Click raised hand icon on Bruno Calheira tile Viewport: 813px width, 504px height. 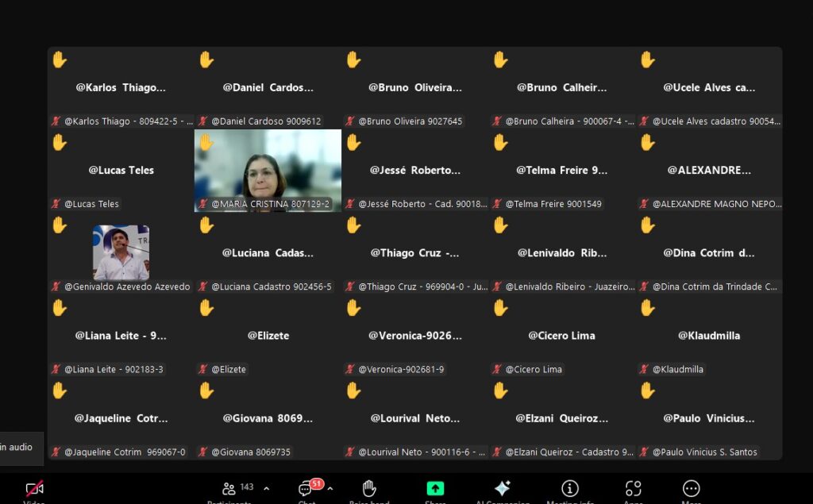[500, 60]
